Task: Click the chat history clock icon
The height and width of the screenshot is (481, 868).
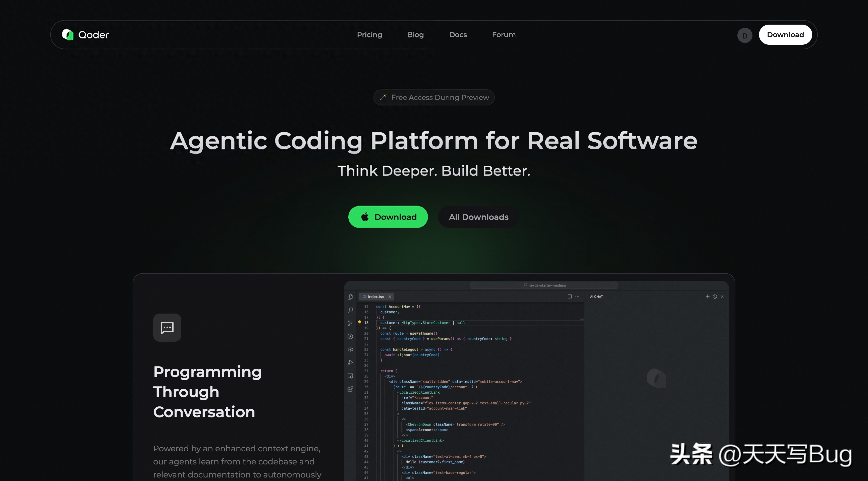Action: click(x=715, y=297)
